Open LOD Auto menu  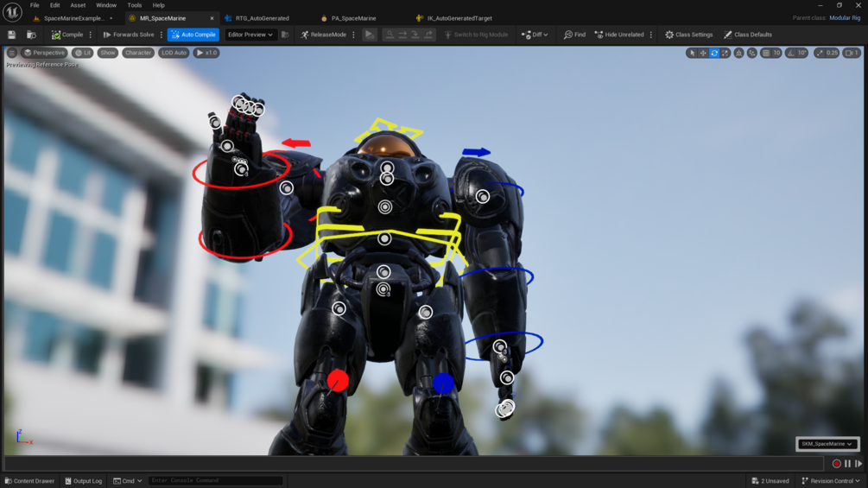174,53
